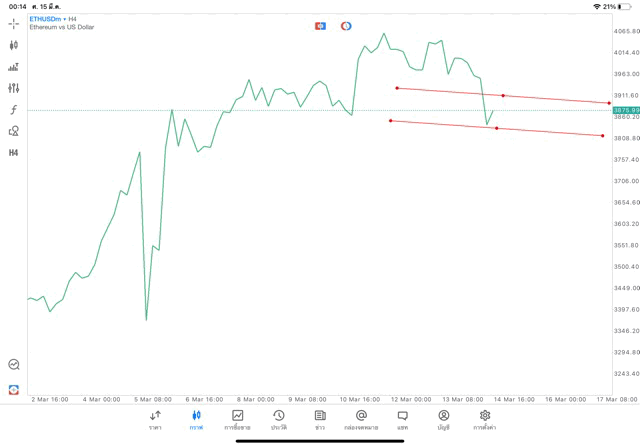Switch to the กราฟ (Chart) tab
640x447 pixels.
196,420
